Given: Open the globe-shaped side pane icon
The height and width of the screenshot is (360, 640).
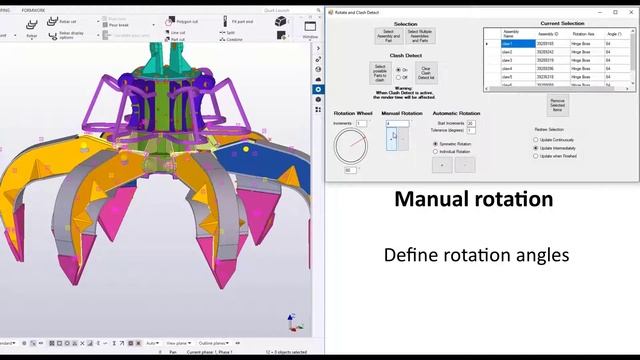Looking at the screenshot, I should coord(318,69).
